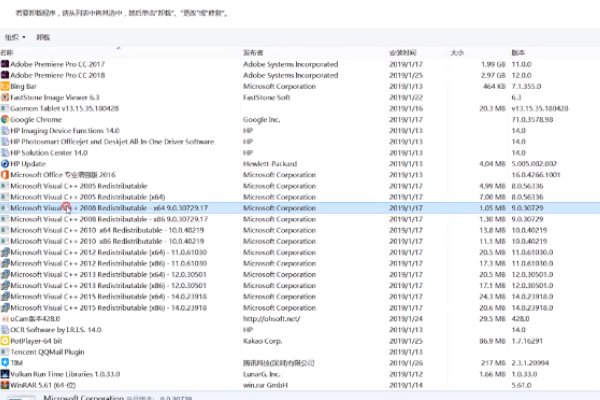This screenshot has height=400, width=600.
Task: Select Visual C++ 2008 Redistributable x86 9.0.30729.17
Action: click(x=300, y=219)
